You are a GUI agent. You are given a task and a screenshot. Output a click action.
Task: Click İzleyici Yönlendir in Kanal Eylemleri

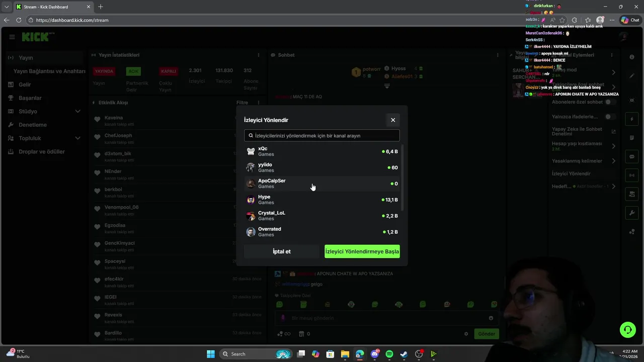571,173
